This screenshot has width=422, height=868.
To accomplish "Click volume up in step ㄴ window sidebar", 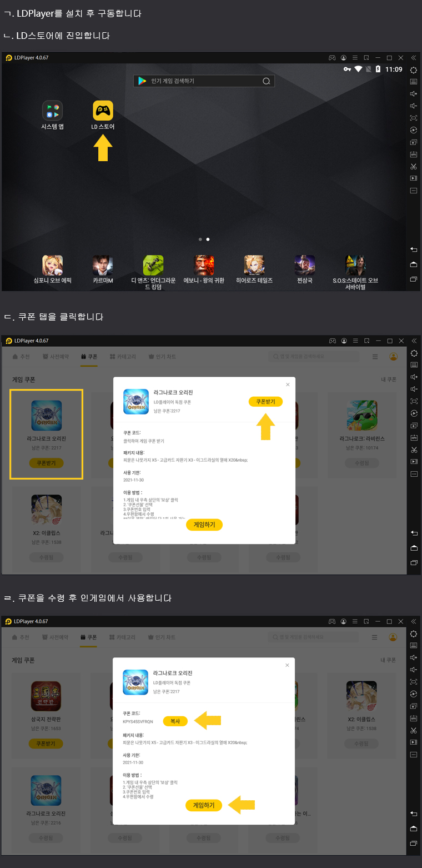I will tap(414, 93).
